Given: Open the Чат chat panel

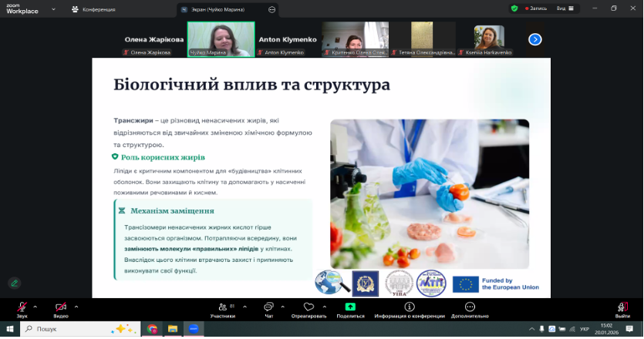Looking at the screenshot, I should (268, 310).
